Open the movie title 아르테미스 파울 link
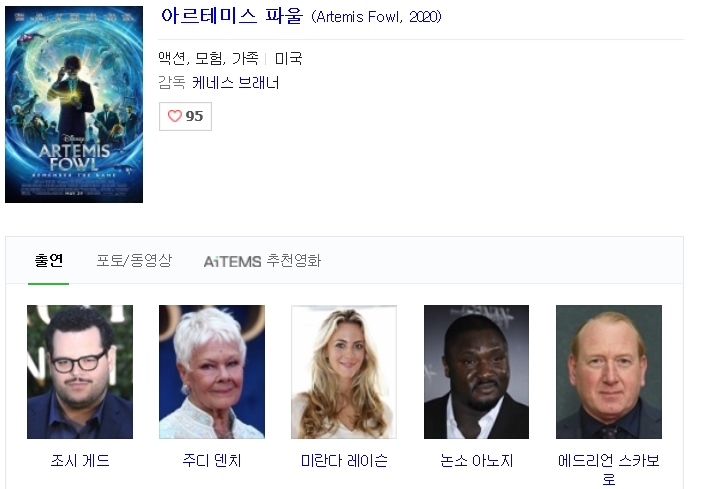 pyautogui.click(x=232, y=16)
